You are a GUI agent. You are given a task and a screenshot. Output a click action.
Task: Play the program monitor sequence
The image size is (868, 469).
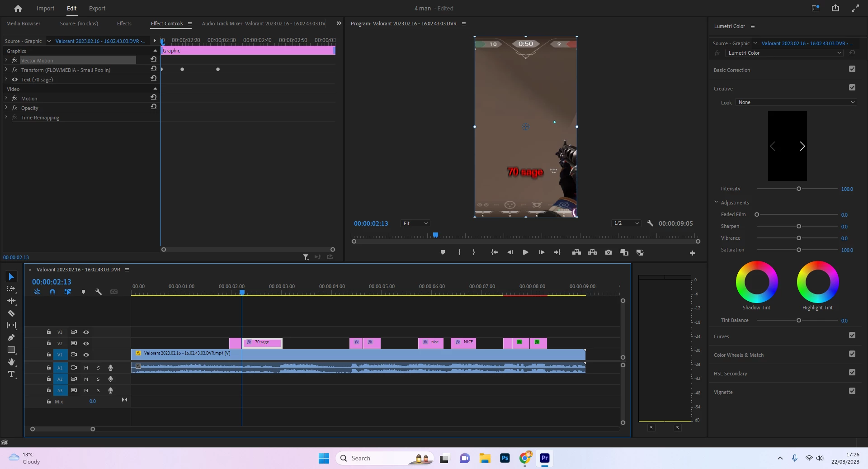pyautogui.click(x=525, y=252)
